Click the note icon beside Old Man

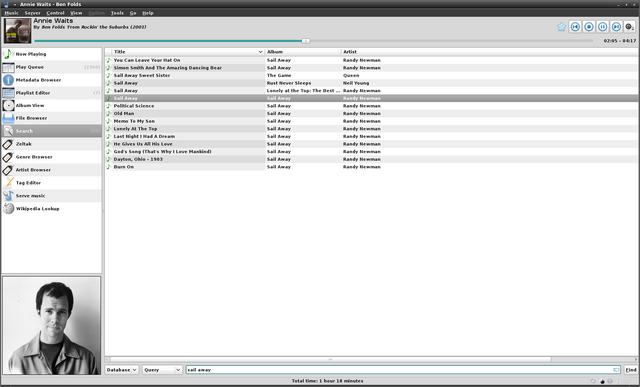coord(109,113)
